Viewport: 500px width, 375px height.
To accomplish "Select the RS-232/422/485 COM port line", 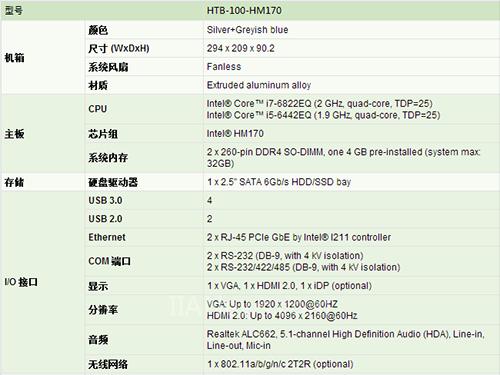I will (303, 267).
